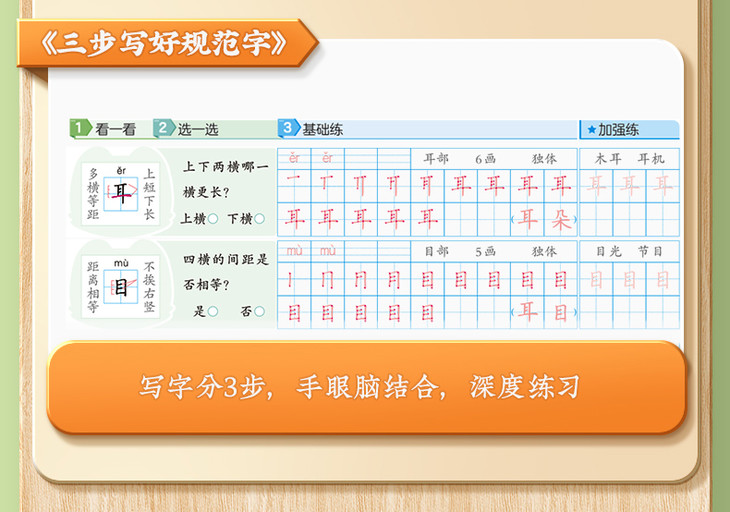This screenshot has height=512, width=730.
Task: Click the mù pinyin above 目 card
Action: click(x=121, y=263)
